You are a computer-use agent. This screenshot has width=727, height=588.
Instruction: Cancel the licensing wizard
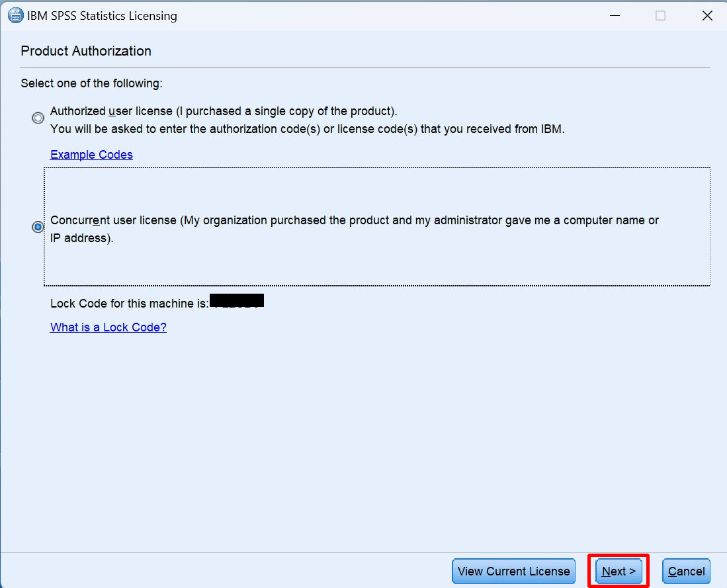[x=686, y=571]
